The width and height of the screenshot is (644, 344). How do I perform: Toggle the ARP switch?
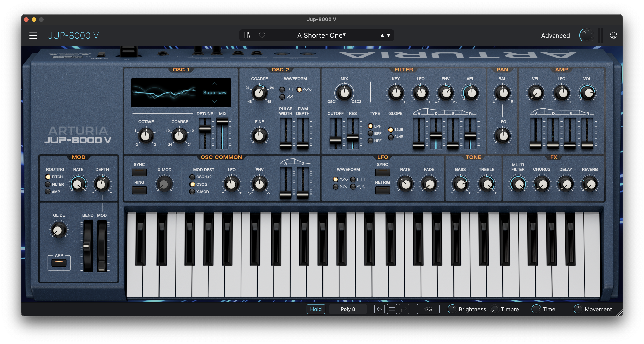(x=59, y=263)
